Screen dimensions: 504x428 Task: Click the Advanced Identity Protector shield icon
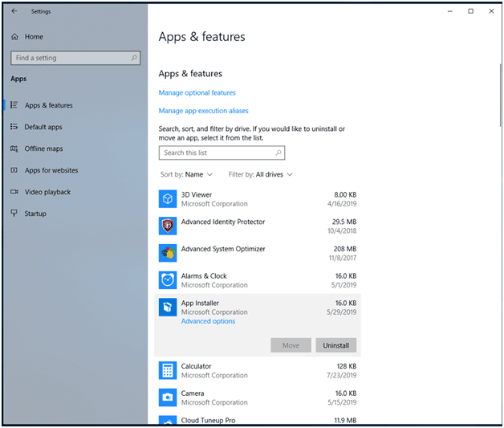coord(168,226)
